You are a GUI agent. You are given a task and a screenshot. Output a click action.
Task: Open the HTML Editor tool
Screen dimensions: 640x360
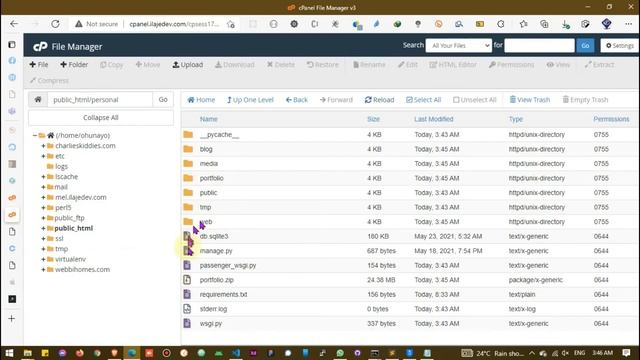[x=453, y=64]
